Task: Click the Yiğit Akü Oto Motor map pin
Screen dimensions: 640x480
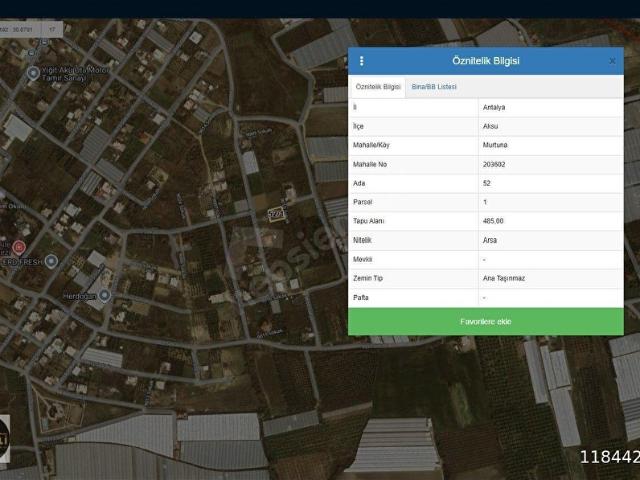Action: click(33, 73)
